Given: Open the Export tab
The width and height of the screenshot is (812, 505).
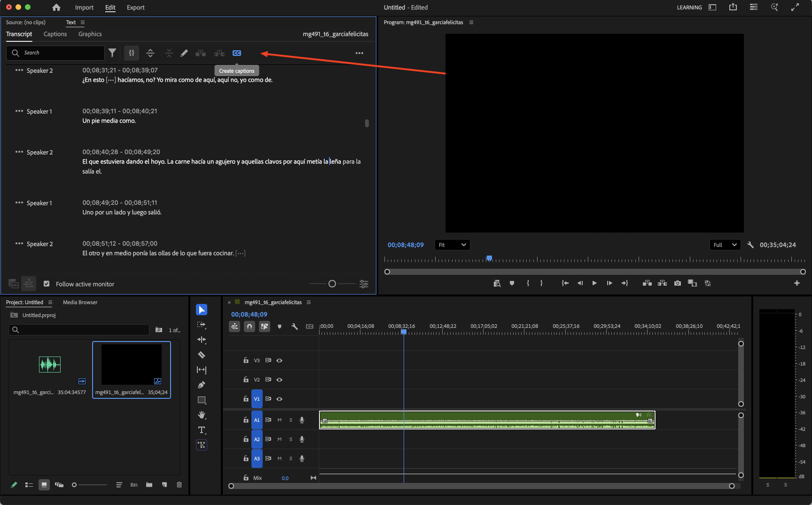Looking at the screenshot, I should coord(135,8).
